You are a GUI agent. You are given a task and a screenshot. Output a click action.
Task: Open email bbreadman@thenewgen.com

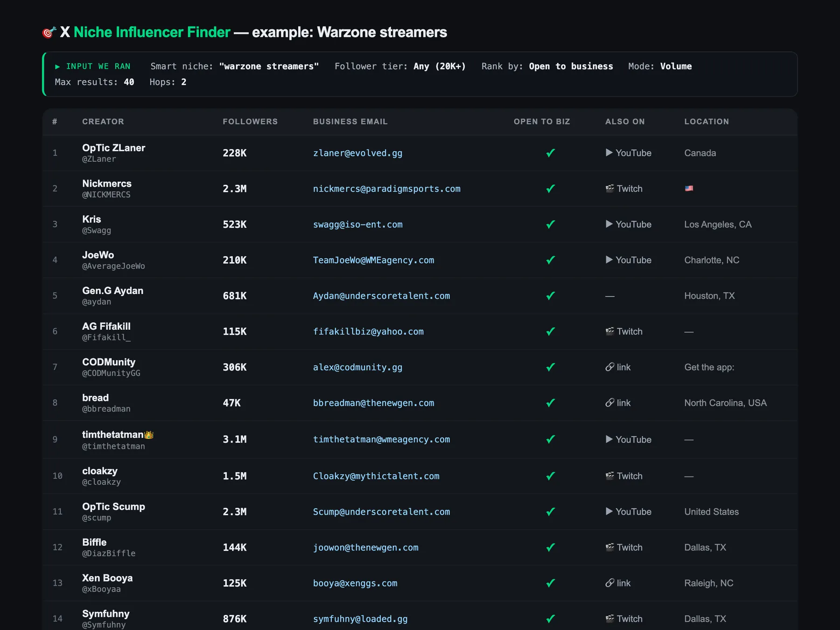point(374,403)
